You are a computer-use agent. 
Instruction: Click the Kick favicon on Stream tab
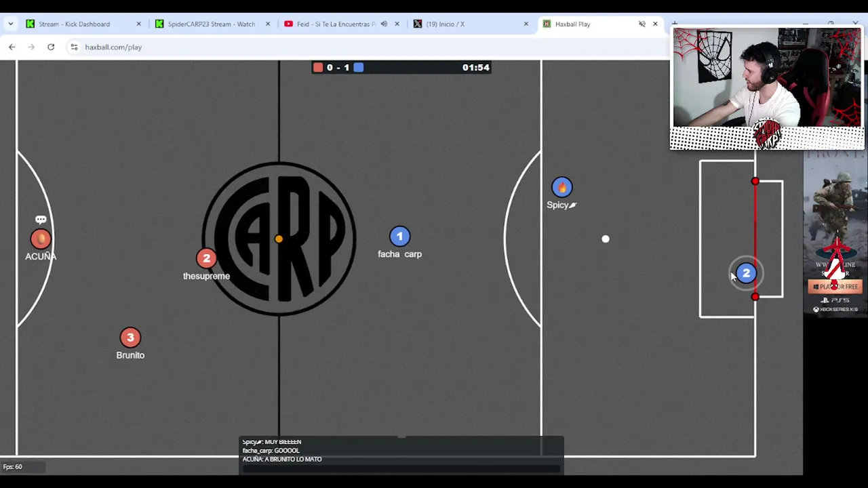pos(30,24)
